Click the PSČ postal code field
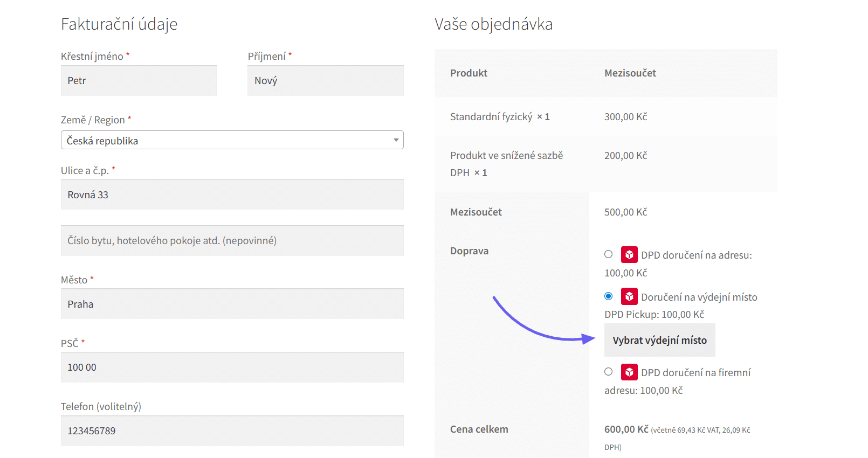Screen dimensions: 868x458 (x=232, y=367)
